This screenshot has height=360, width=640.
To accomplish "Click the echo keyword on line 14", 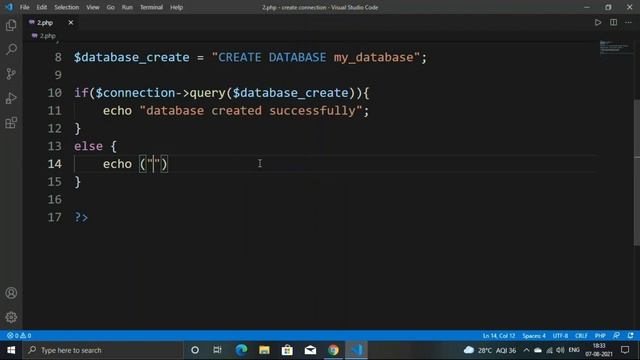I will (x=118, y=164).
